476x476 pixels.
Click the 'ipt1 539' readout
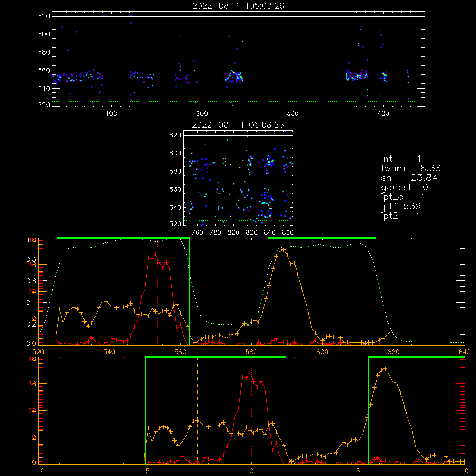click(401, 206)
